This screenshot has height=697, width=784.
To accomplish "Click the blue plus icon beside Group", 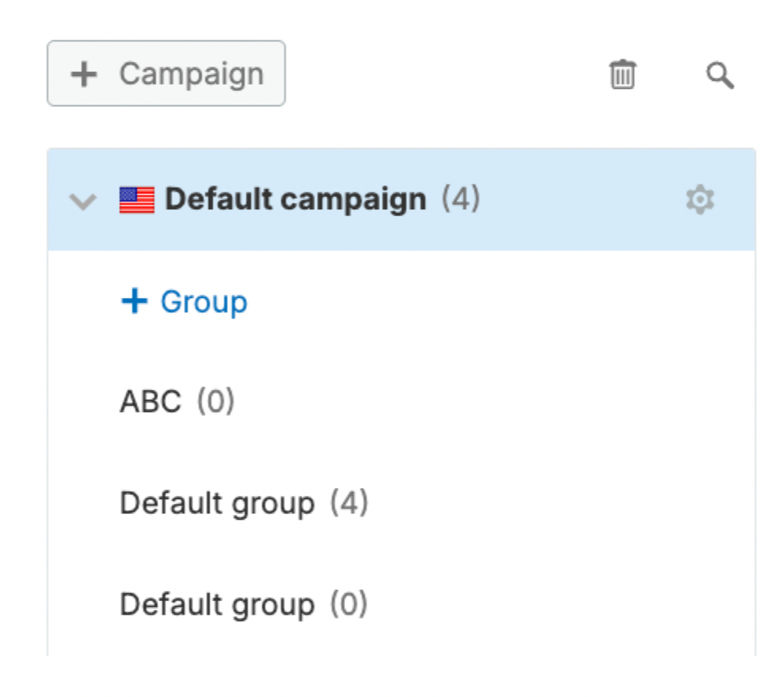I will [135, 301].
